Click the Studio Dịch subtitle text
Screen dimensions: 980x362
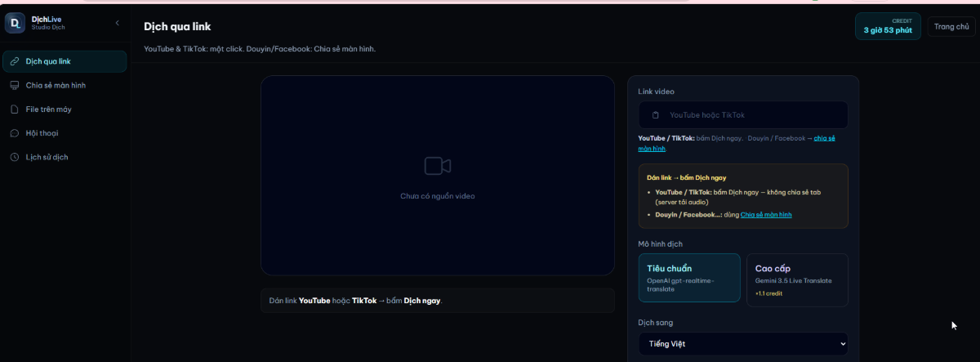click(x=48, y=28)
